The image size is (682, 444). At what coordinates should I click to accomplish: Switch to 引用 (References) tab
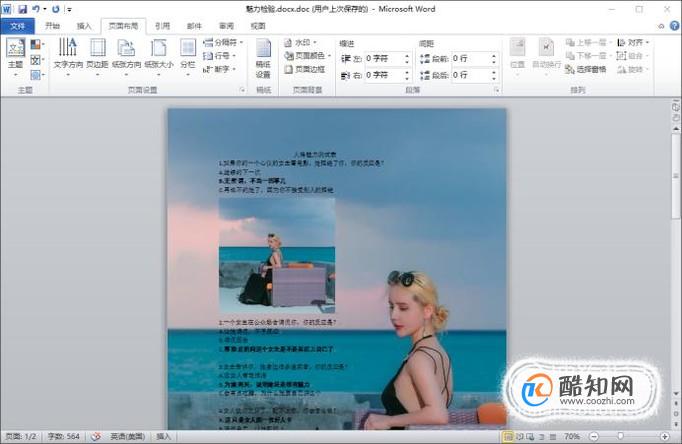[x=162, y=26]
